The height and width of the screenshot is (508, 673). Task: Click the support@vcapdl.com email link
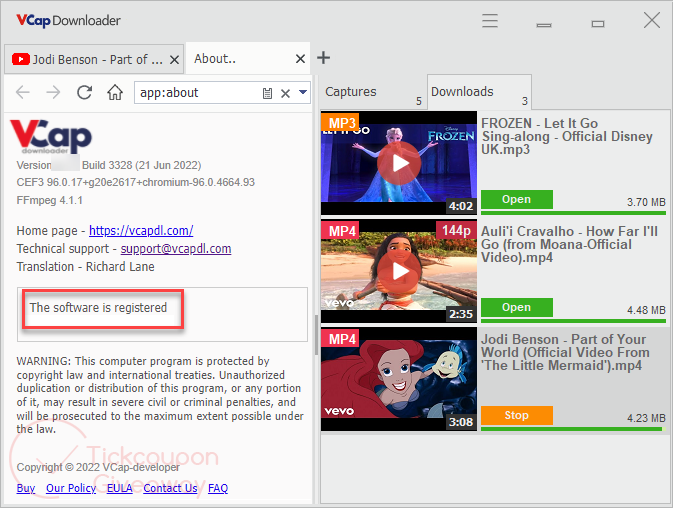[176, 249]
